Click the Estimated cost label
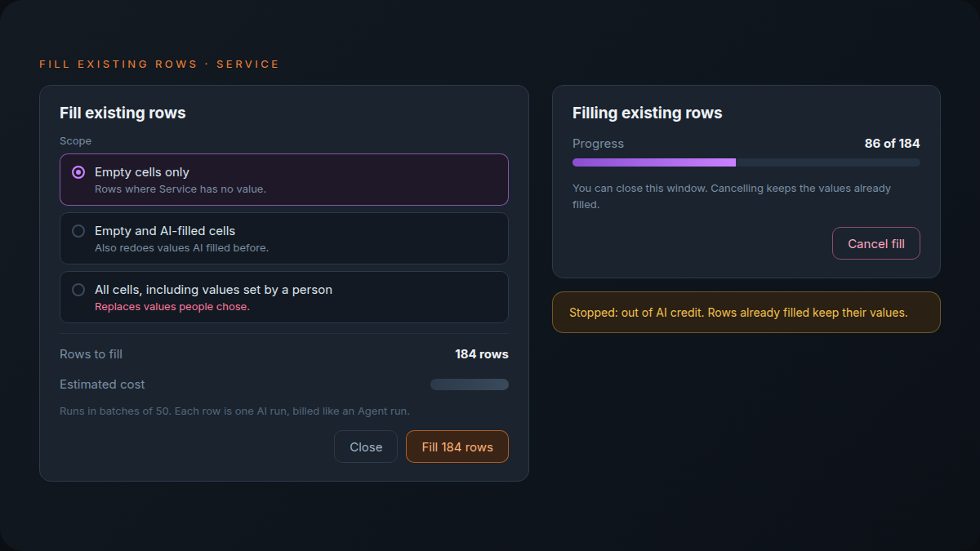 (102, 384)
